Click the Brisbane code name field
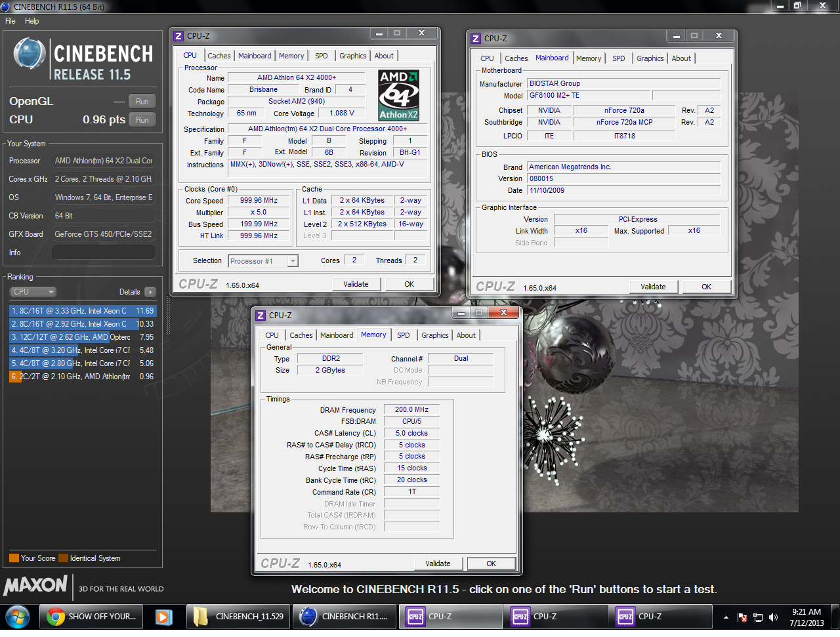The width and height of the screenshot is (840, 637). pyautogui.click(x=263, y=90)
